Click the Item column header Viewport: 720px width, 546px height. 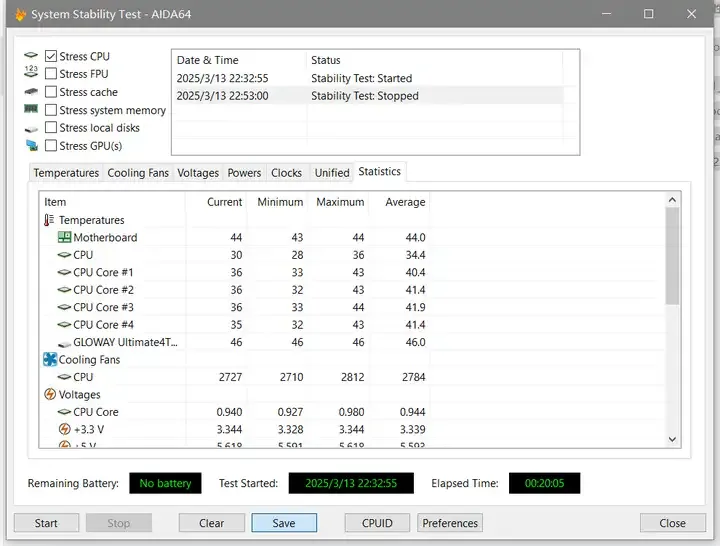pos(112,202)
